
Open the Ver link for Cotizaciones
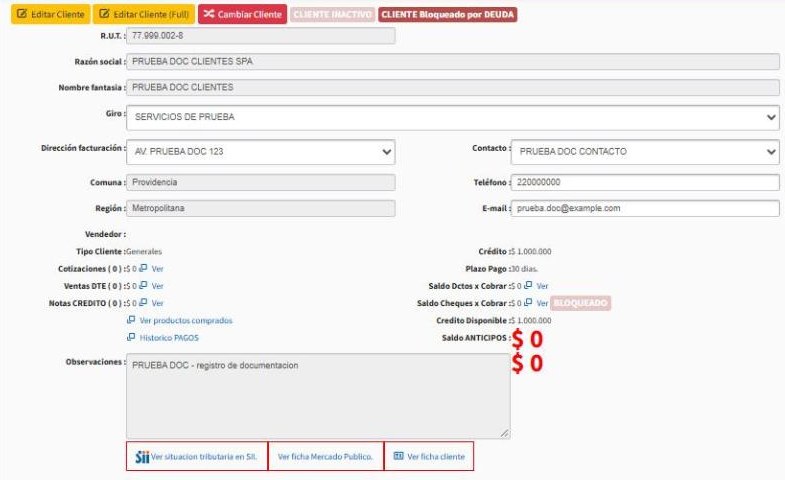(x=158, y=269)
